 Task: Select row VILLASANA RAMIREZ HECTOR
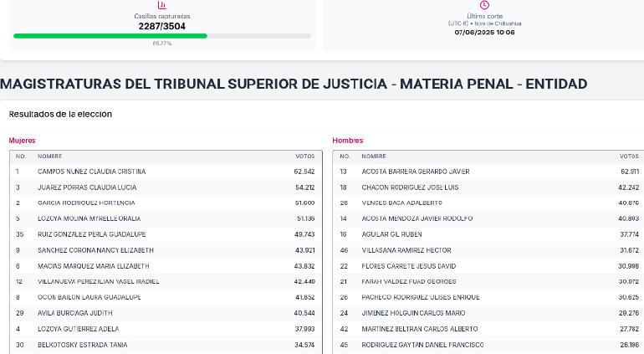click(x=488, y=250)
